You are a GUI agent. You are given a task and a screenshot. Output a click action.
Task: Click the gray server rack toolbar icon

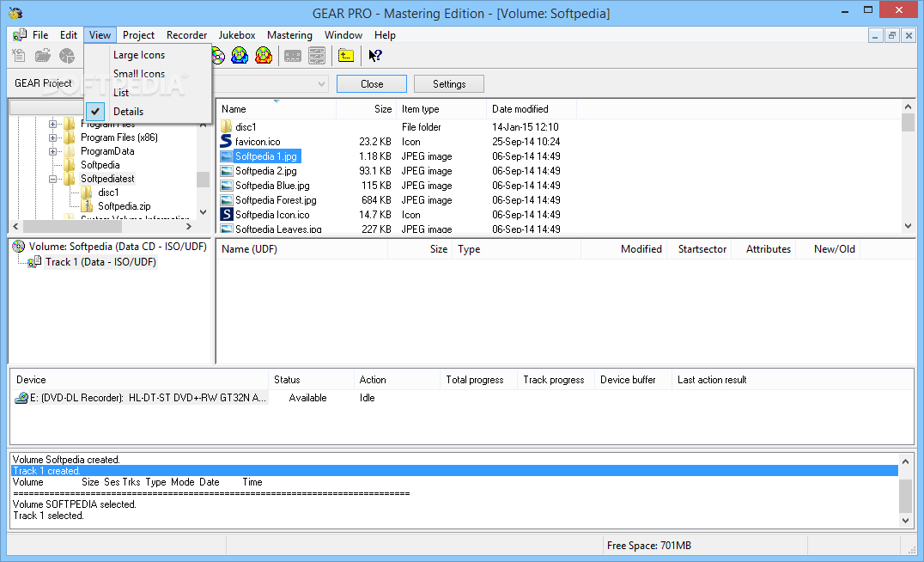coord(317,56)
